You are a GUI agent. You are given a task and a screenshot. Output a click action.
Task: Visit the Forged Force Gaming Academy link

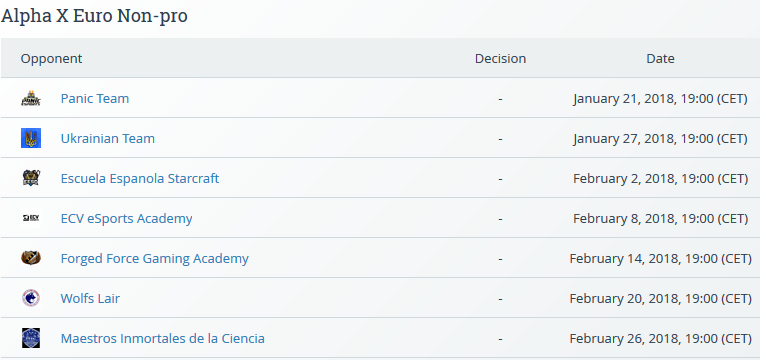[x=155, y=259]
